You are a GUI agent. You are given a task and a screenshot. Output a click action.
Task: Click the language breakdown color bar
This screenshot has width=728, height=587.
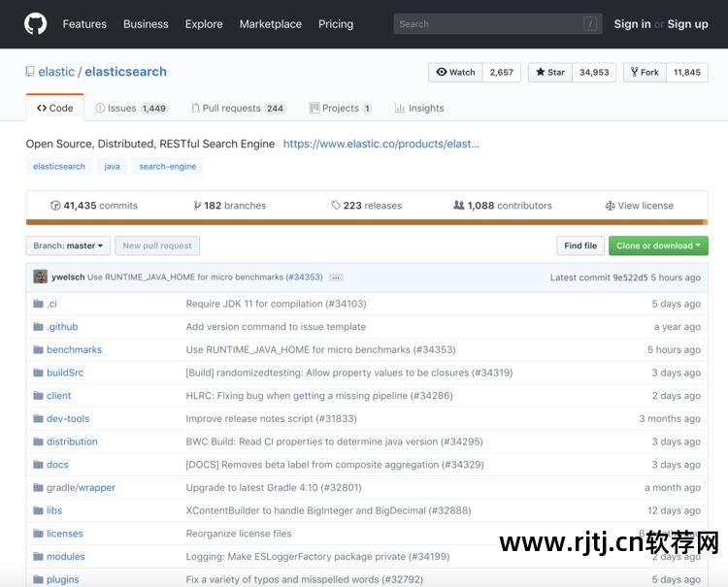(367, 222)
